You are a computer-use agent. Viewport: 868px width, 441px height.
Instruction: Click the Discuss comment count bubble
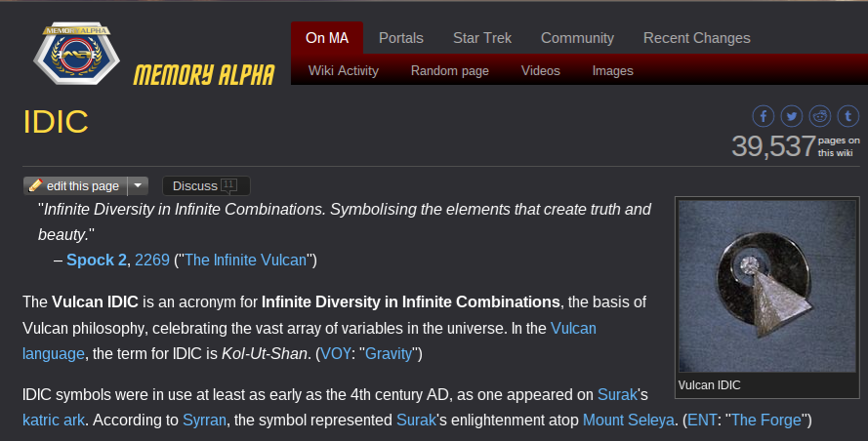pyautogui.click(x=228, y=185)
